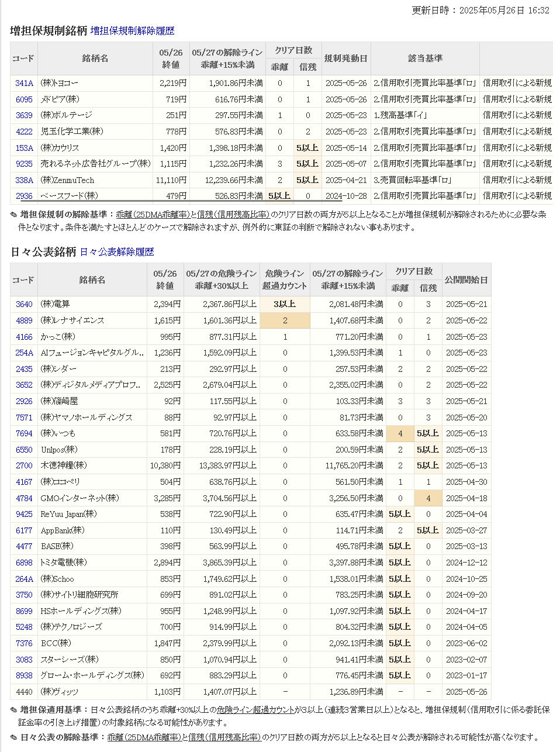Image resolution: width=560 pixels, height=752 pixels.
Task: Select the company name 木徳神糧(株)
Action: (64, 465)
